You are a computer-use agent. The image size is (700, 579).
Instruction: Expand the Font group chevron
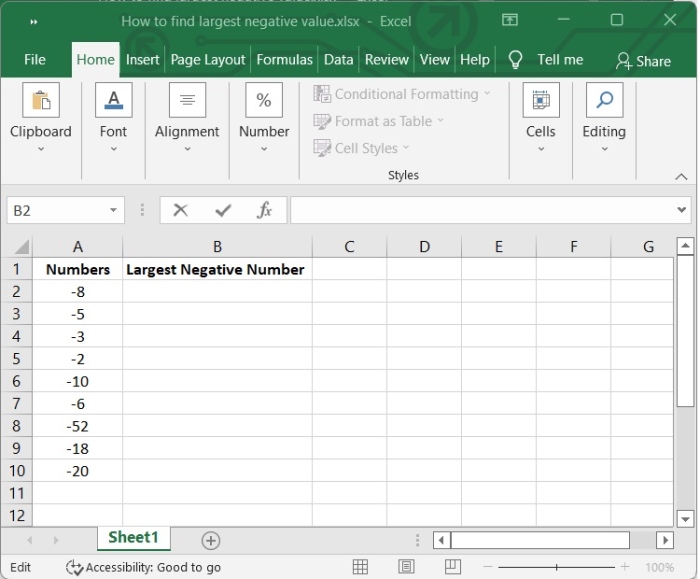114,149
